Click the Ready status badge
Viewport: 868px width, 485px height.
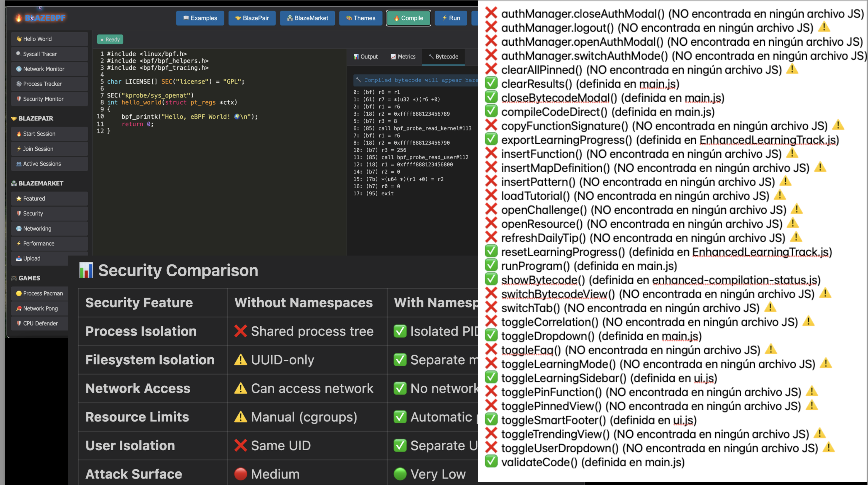coord(110,39)
